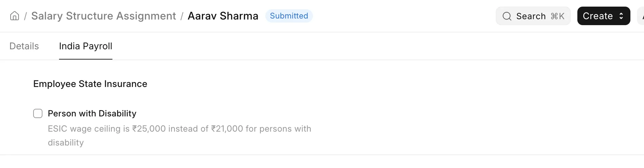
Task: Click the Submitted status badge
Action: coord(289,16)
